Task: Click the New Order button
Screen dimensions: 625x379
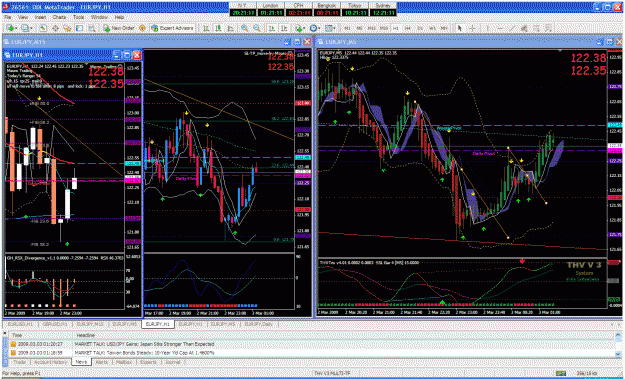Action: click(119, 28)
